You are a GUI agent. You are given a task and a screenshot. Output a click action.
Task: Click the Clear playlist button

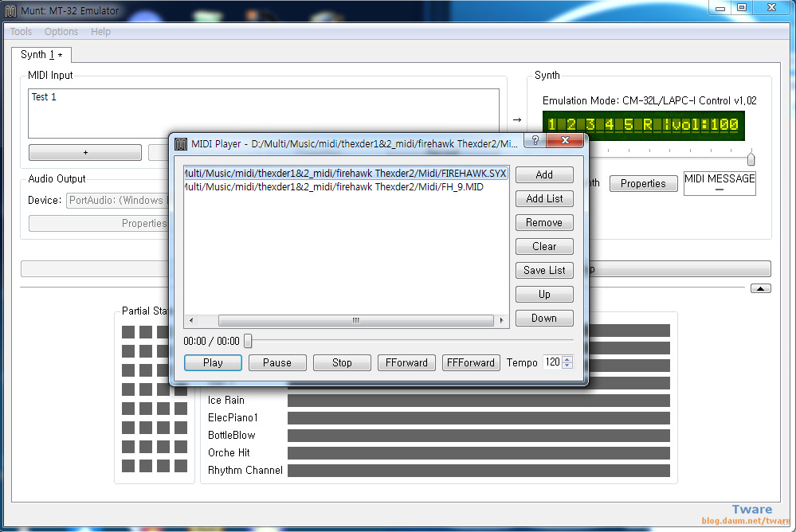544,246
